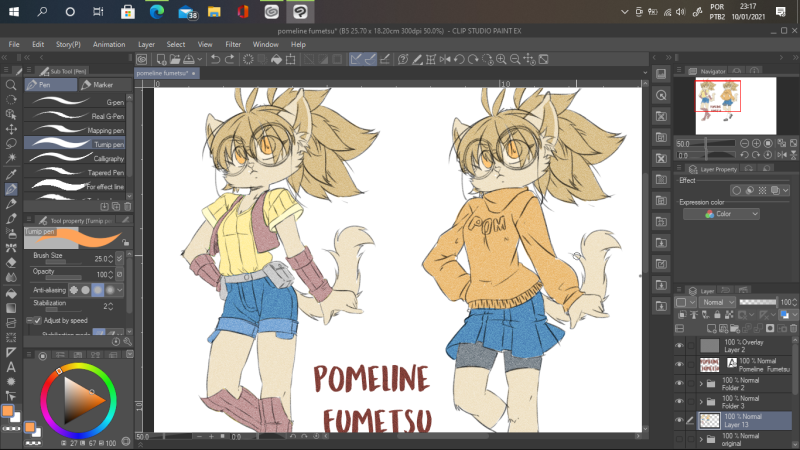Pick the Fill bucket tool
This screenshot has width=800, height=450.
tap(11, 293)
